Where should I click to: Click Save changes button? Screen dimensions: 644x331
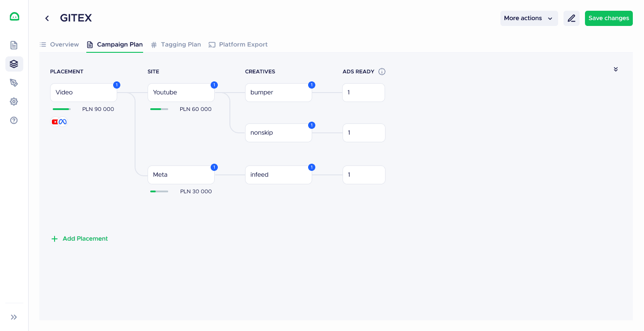pyautogui.click(x=609, y=18)
